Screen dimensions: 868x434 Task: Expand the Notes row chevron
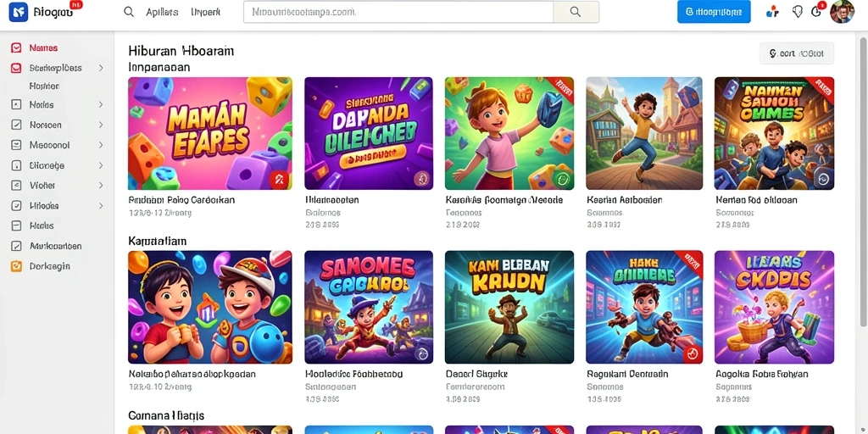101,104
